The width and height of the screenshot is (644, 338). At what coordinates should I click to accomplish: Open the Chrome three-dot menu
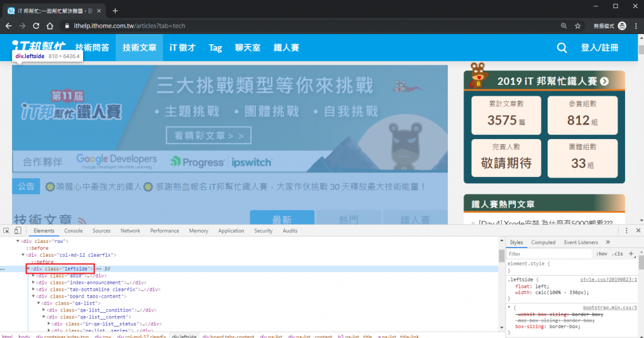[636, 26]
